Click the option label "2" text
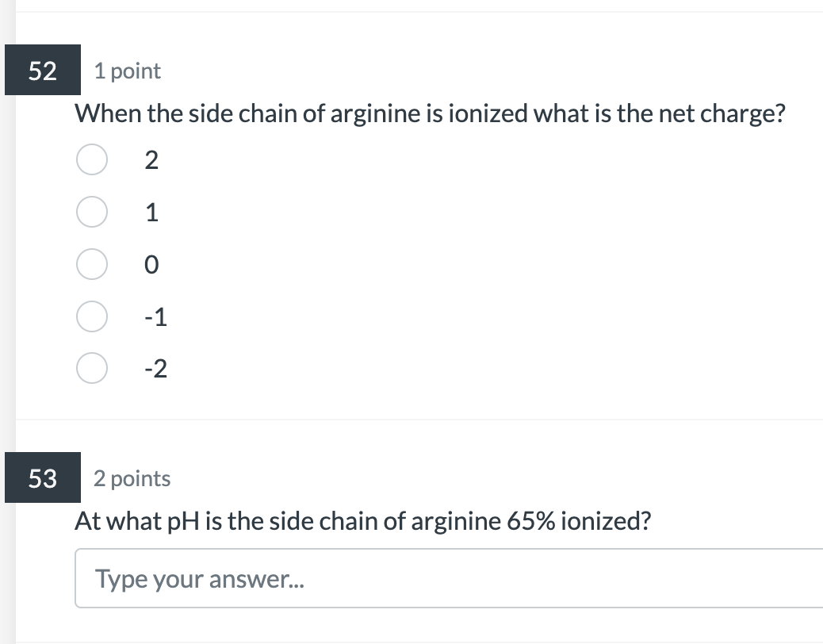The height and width of the screenshot is (644, 823). coord(151,160)
